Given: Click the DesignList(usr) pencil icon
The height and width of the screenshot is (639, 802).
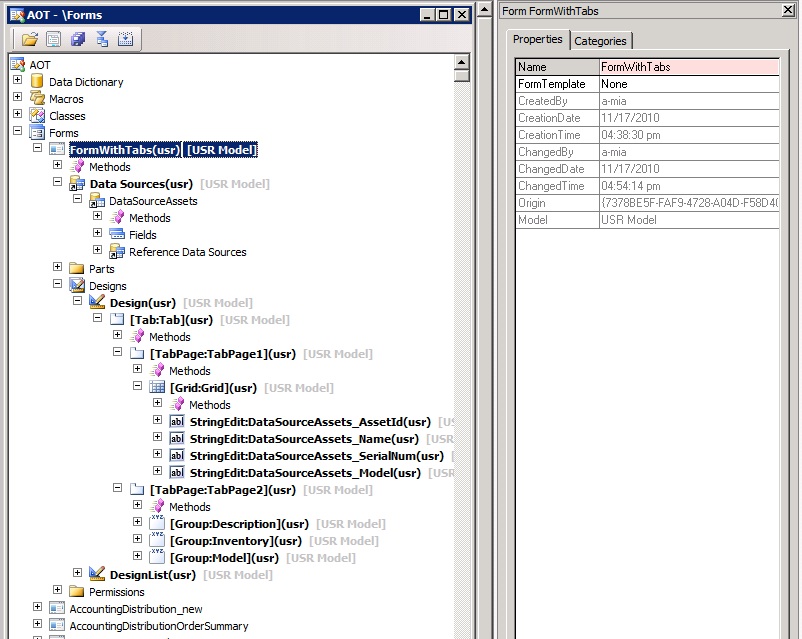Looking at the screenshot, I should (x=97, y=574).
